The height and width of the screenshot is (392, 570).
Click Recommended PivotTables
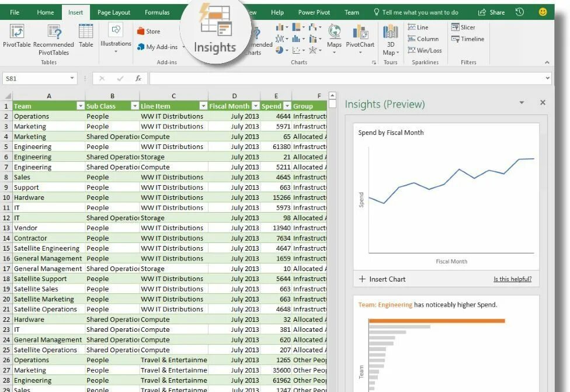click(x=54, y=40)
